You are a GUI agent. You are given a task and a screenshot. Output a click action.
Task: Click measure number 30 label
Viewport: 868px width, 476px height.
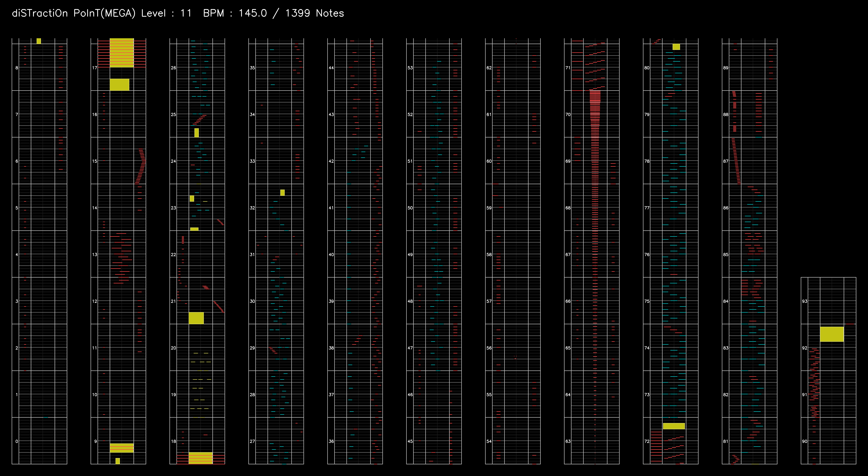[x=252, y=301]
